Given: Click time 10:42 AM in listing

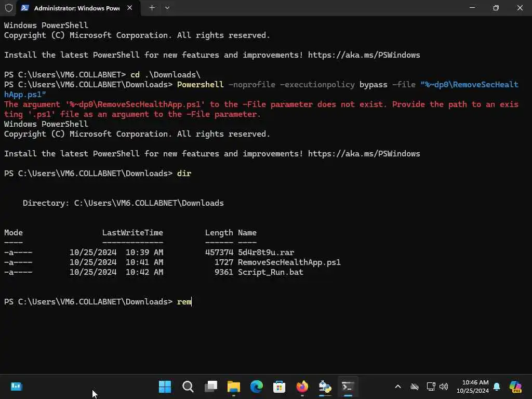Looking at the screenshot, I should [x=144, y=272].
